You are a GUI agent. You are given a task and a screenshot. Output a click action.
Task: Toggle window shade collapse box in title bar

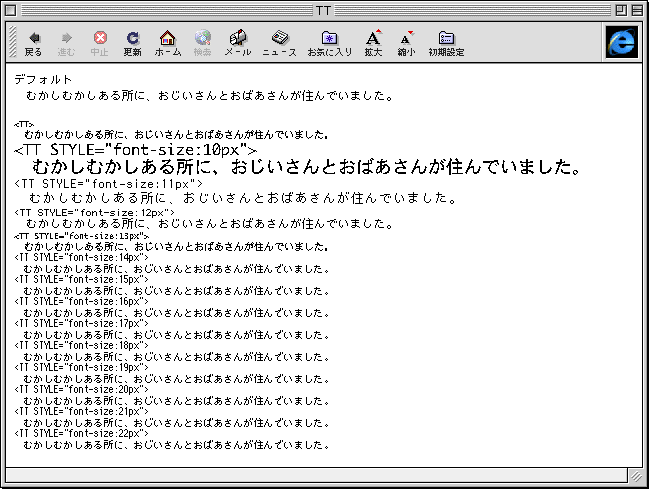click(x=636, y=10)
